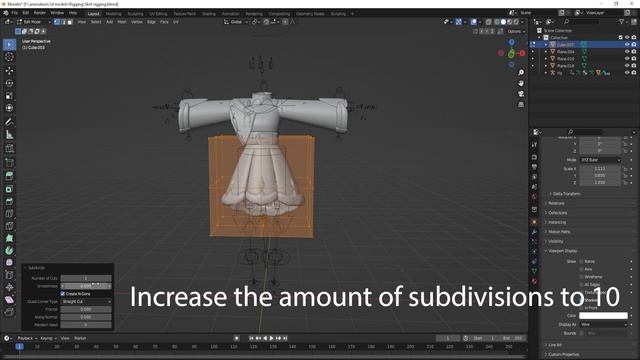Select the Extrude Region tool
This screenshot has width=640, height=360.
click(9, 176)
